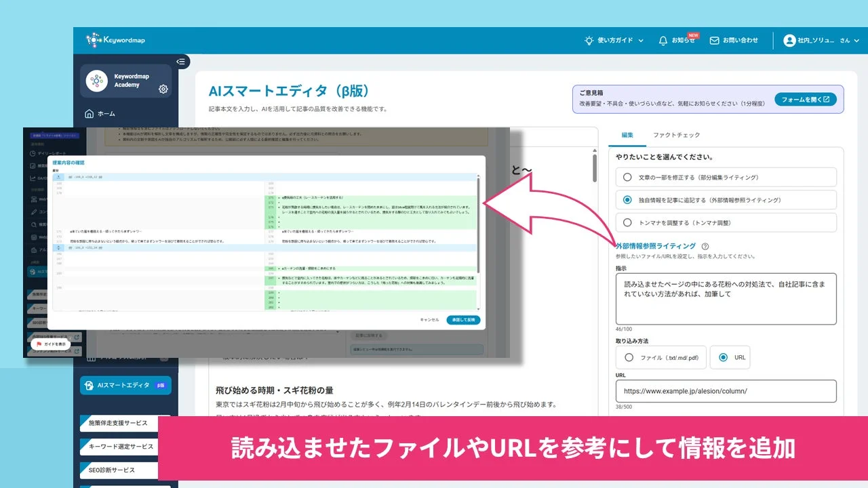Choose ファイル as the 取り込み方法
Viewport: 868px width, 488px height.
click(x=629, y=357)
